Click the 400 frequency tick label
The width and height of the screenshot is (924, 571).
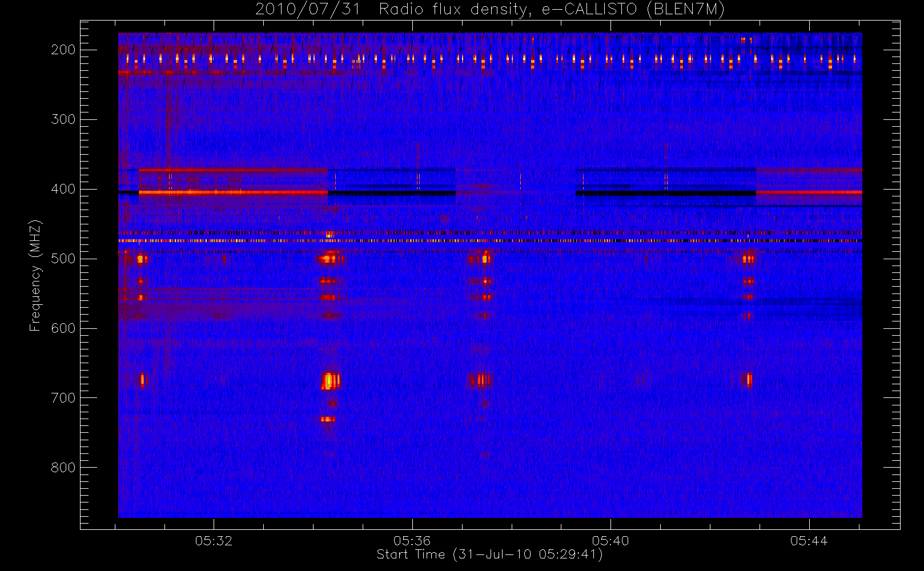[x=63, y=189]
